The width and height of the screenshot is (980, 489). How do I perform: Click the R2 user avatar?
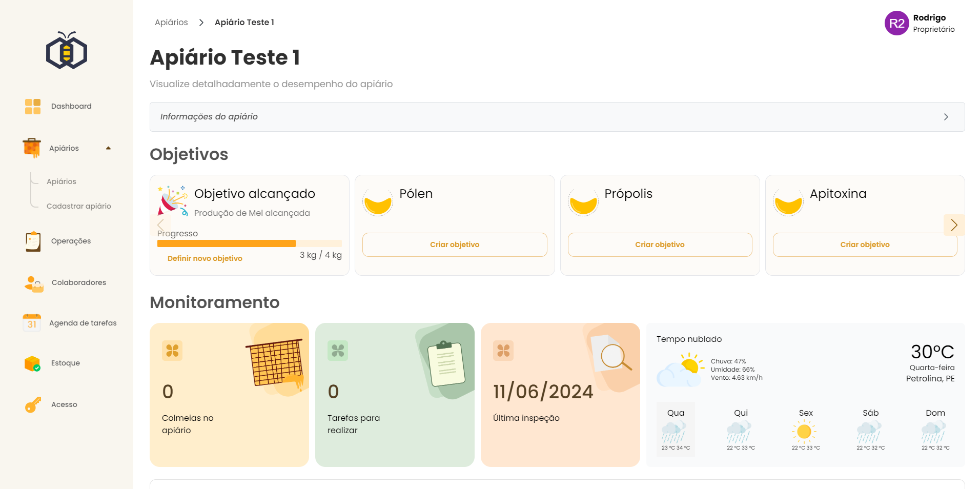[896, 24]
